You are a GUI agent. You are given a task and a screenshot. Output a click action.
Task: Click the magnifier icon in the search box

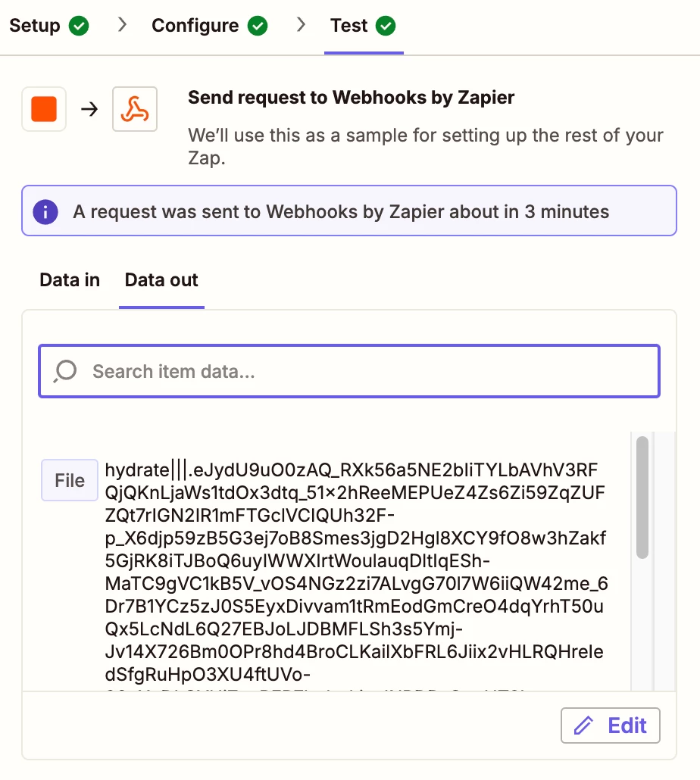[65, 371]
